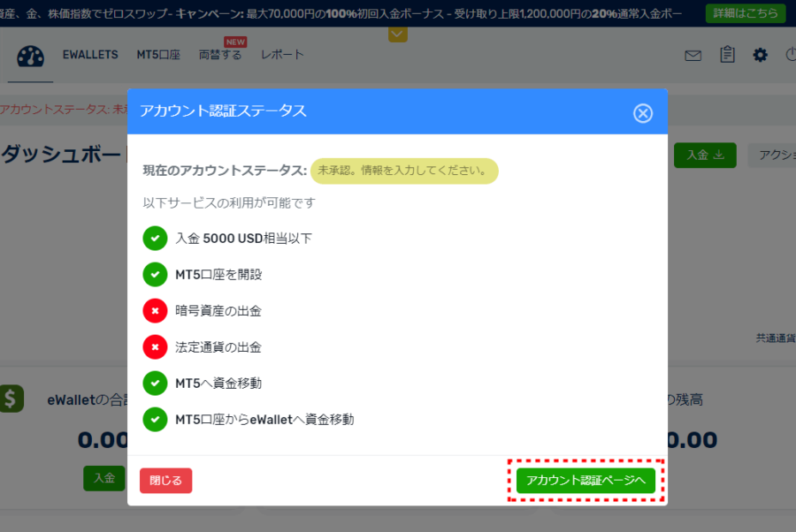This screenshot has width=796, height=532.
Task: Click the 閉じる button
Action: pos(165,480)
